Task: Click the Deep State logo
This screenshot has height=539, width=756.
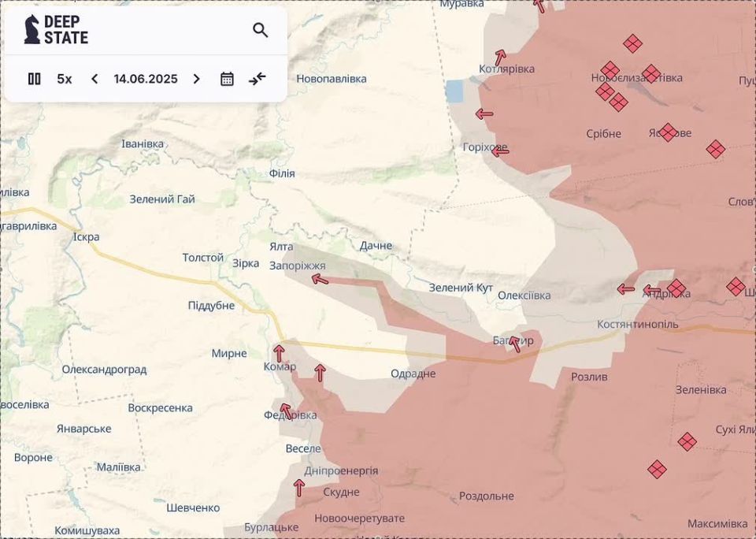Action: coord(56,30)
